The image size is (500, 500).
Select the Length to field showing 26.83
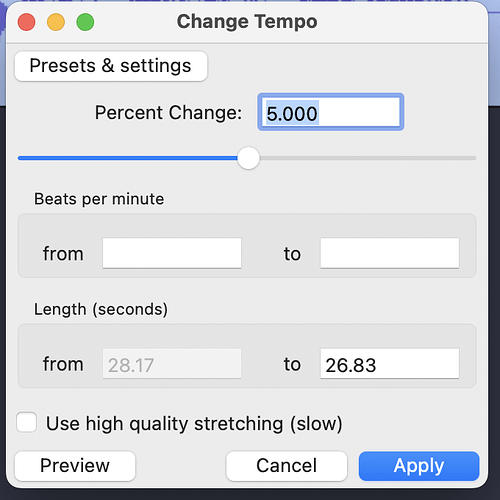[390, 364]
